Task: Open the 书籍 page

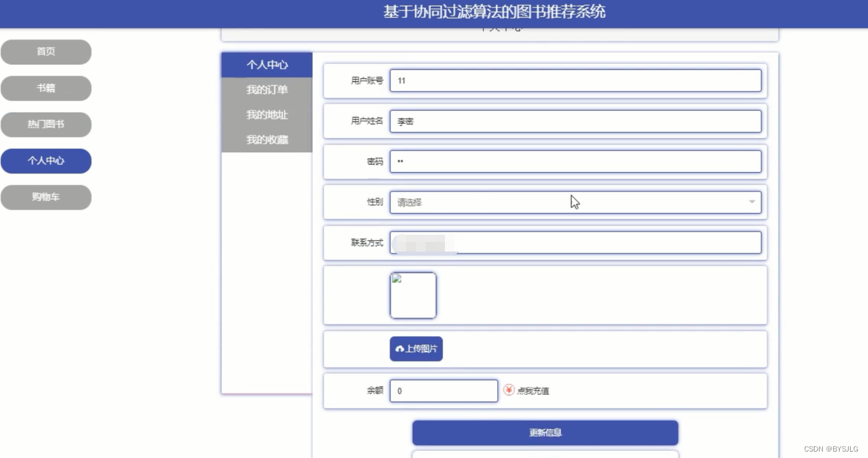Action: 46,88
